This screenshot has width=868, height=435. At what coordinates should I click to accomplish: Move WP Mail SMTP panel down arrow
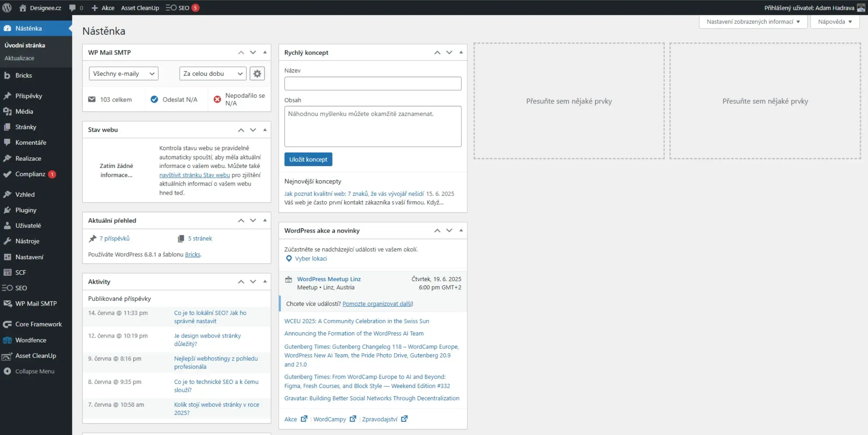(253, 52)
